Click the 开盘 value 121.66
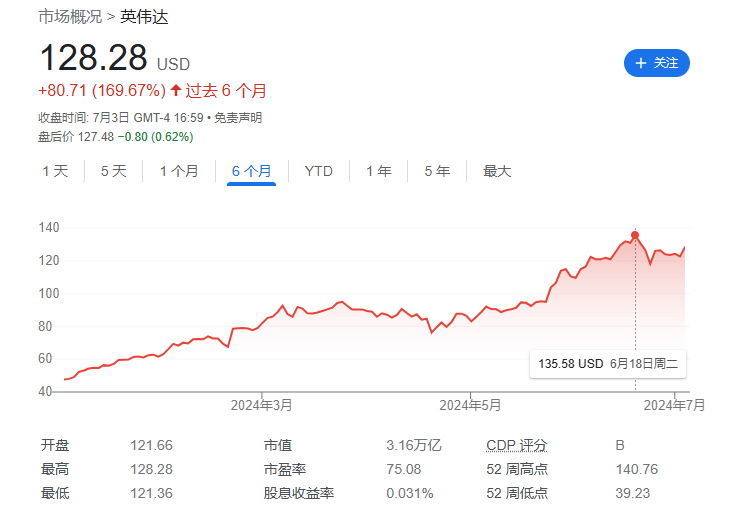This screenshot has width=736, height=511. 151,445
